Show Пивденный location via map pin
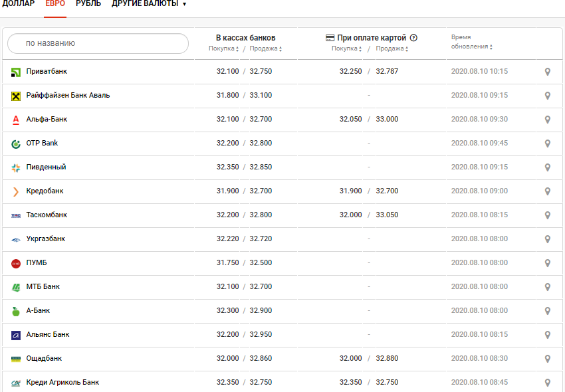Screen dimensions: 565x392 pos(547,167)
